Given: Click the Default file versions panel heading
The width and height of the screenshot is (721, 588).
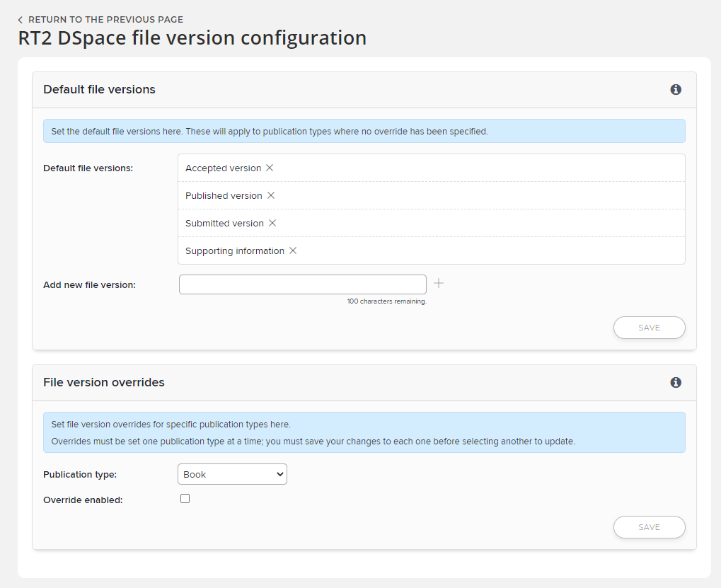Looking at the screenshot, I should point(99,90).
